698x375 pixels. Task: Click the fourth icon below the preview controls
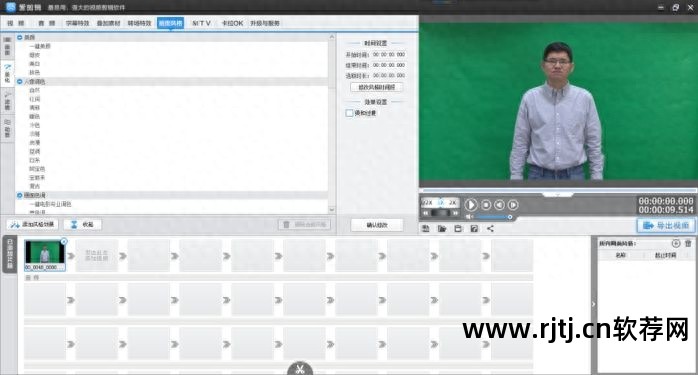[474, 228]
